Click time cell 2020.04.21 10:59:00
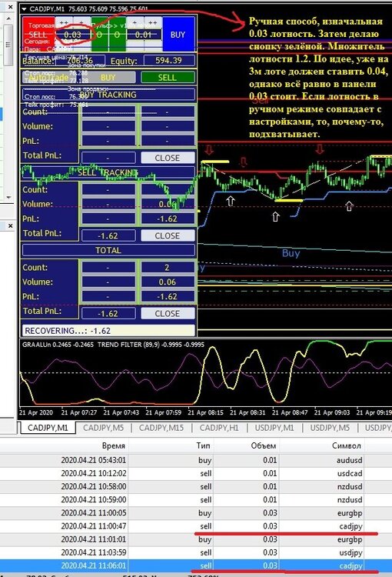 coord(94,500)
